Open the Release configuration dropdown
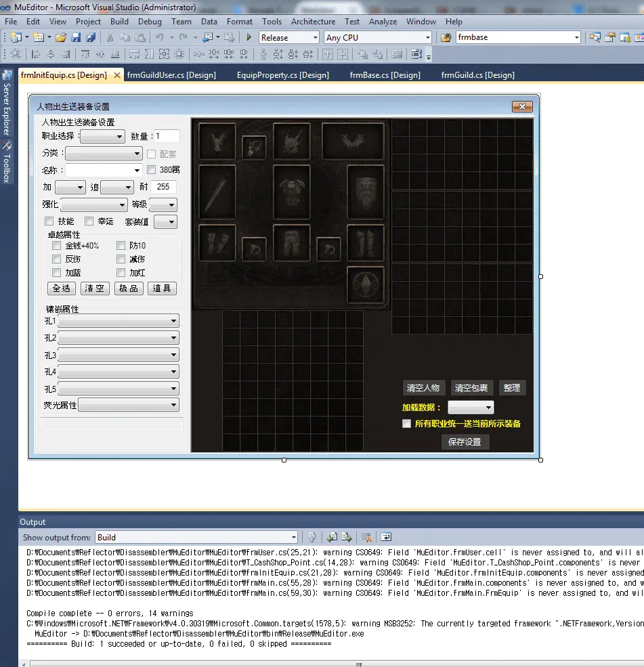The height and width of the screenshot is (667, 644). point(289,37)
